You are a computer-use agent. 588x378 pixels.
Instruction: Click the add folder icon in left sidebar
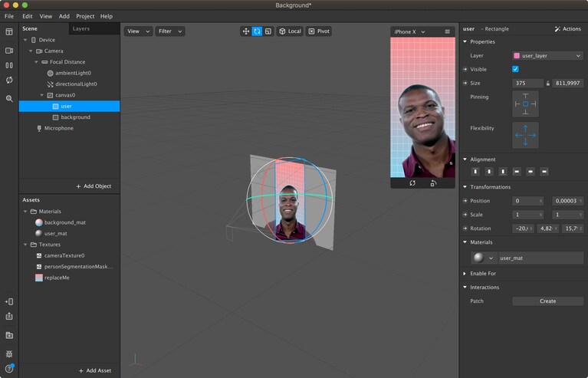click(x=9, y=335)
